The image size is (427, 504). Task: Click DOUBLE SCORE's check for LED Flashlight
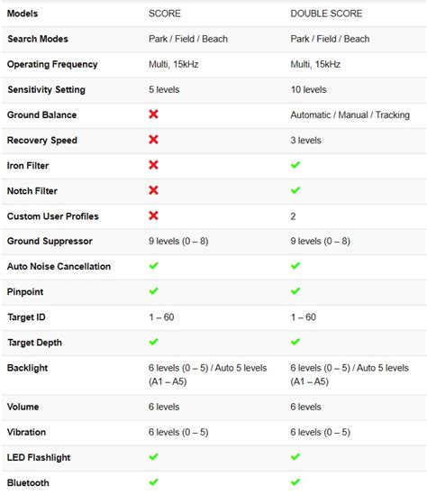(295, 457)
